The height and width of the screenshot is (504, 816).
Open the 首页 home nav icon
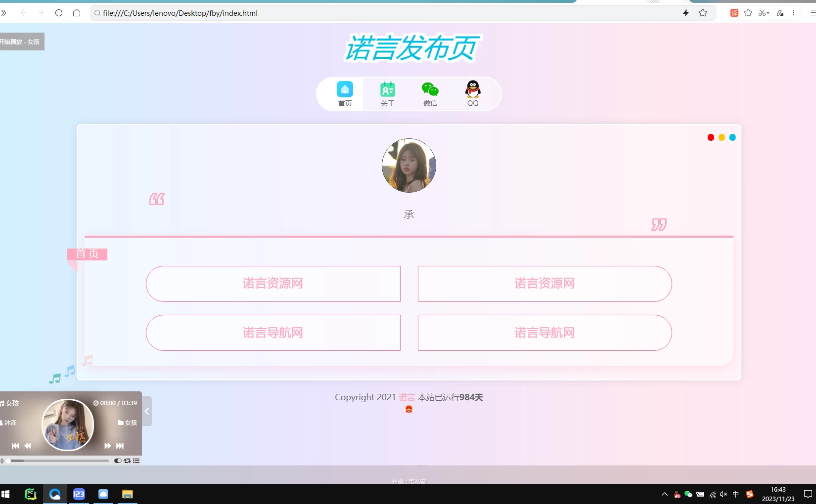(345, 93)
